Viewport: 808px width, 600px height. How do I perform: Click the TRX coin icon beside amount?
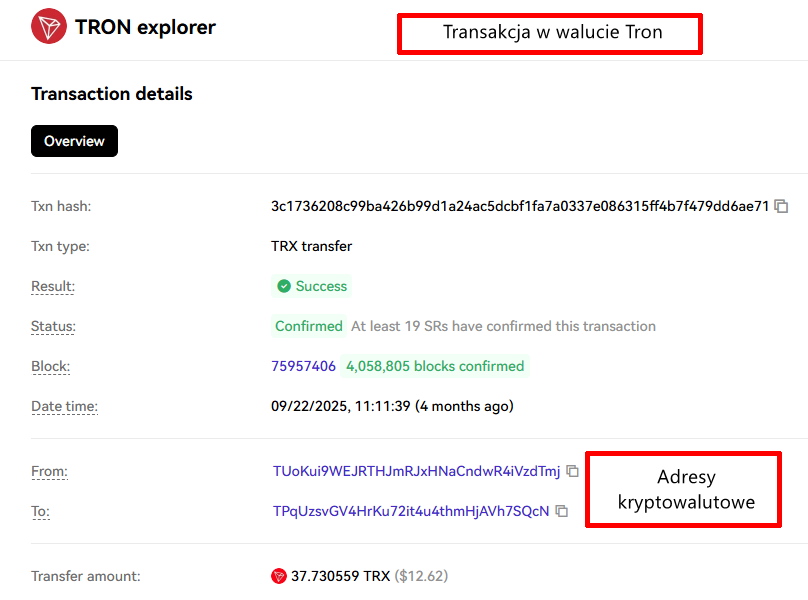tap(279, 576)
